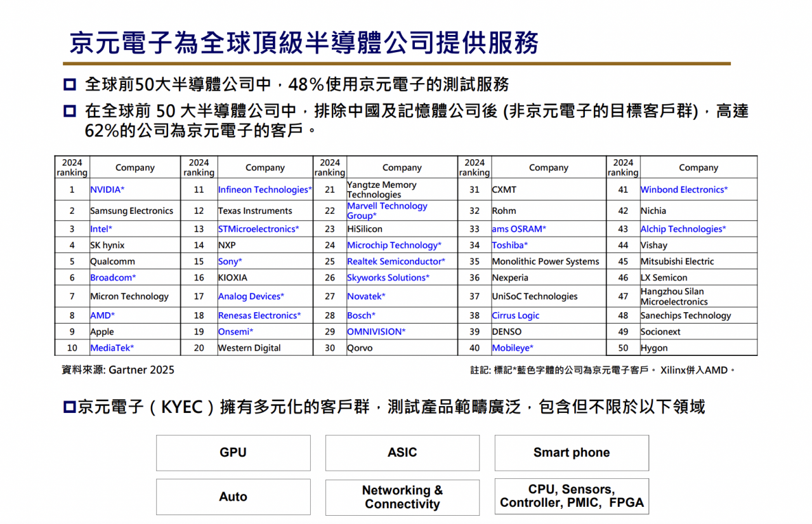Click the NVIDIA* company cell

134,190
